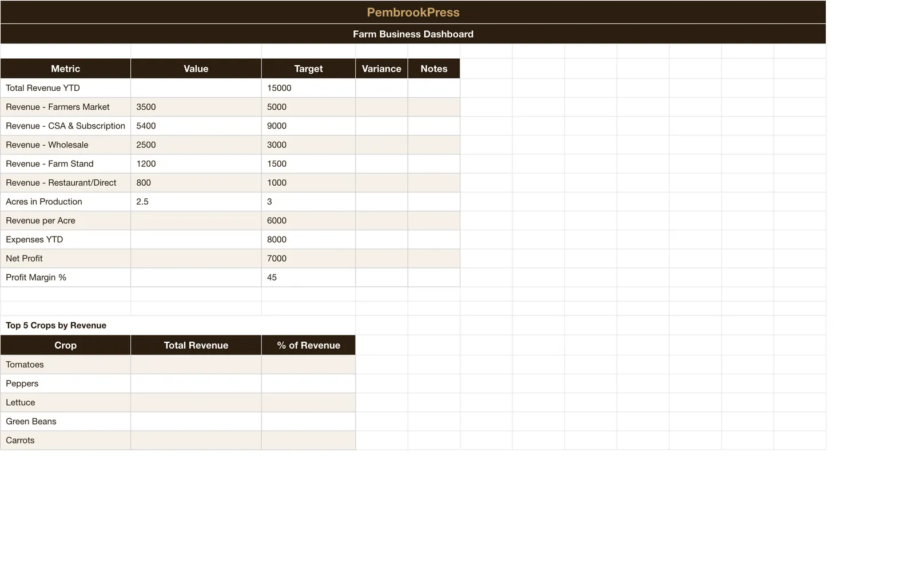Click the Variance column header
This screenshot has width=915, height=588.
coord(381,69)
